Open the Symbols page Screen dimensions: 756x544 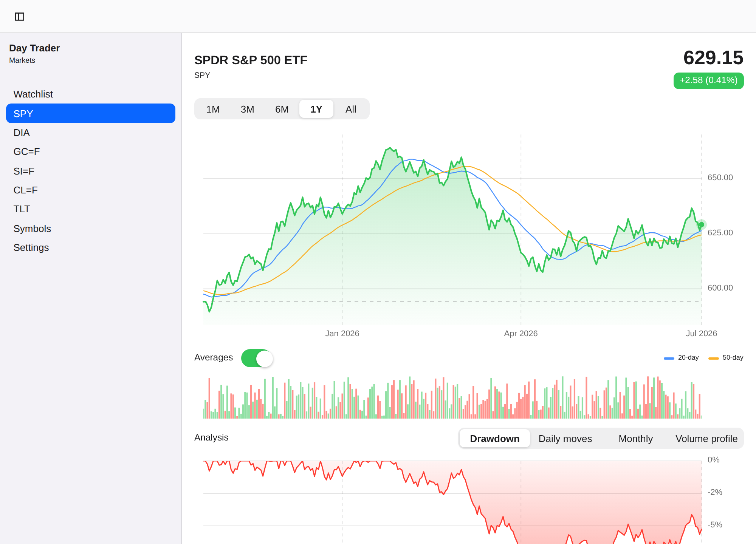[91, 229]
